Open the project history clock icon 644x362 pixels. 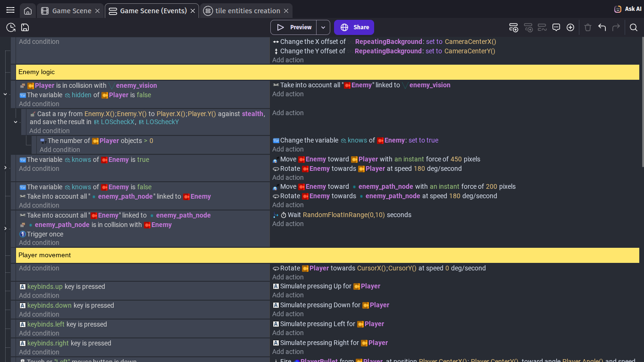pos(11,27)
